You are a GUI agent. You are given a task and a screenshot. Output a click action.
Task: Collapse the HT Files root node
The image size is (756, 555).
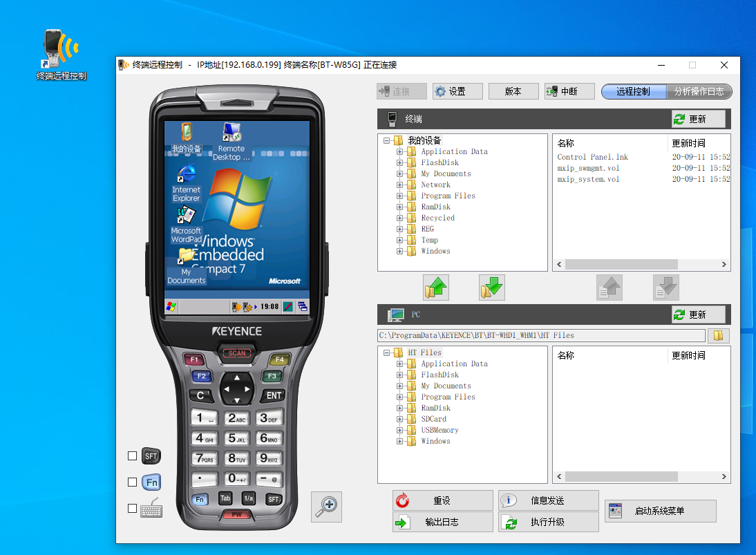pos(387,352)
